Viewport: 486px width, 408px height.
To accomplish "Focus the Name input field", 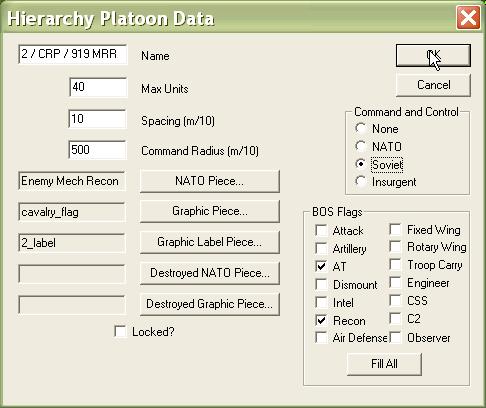I will click(72, 54).
